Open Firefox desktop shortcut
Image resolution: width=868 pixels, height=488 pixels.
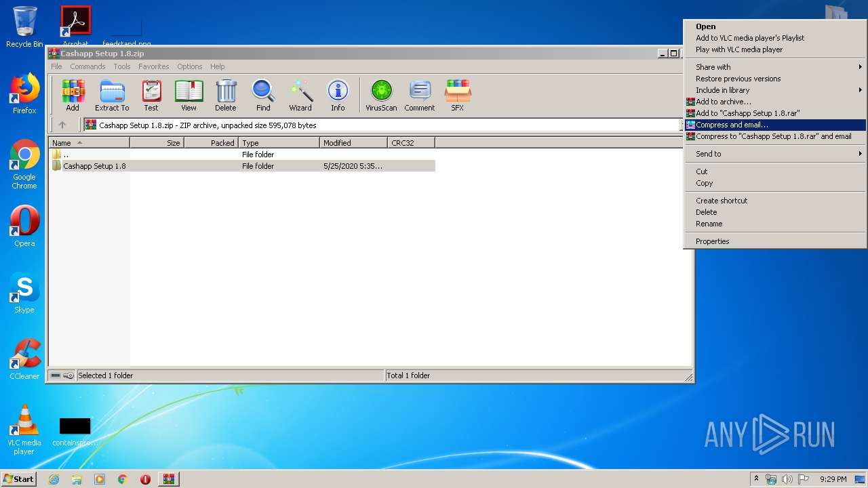pos(24,94)
